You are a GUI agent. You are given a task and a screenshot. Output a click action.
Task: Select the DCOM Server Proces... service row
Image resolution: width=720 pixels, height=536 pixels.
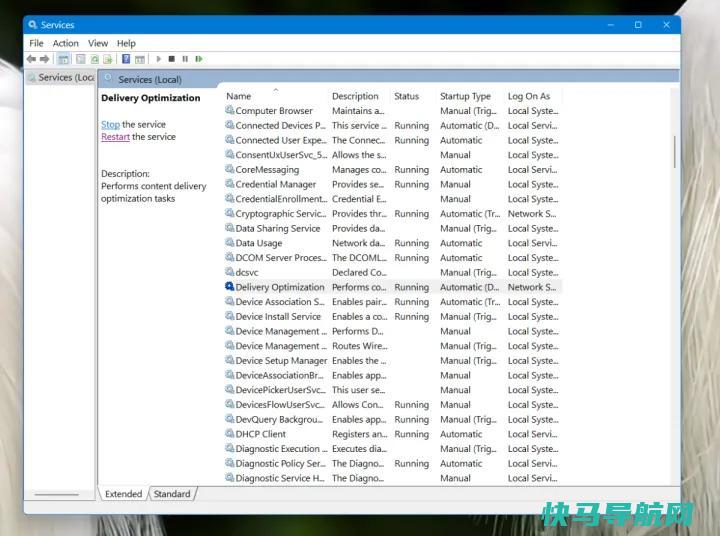pos(393,258)
